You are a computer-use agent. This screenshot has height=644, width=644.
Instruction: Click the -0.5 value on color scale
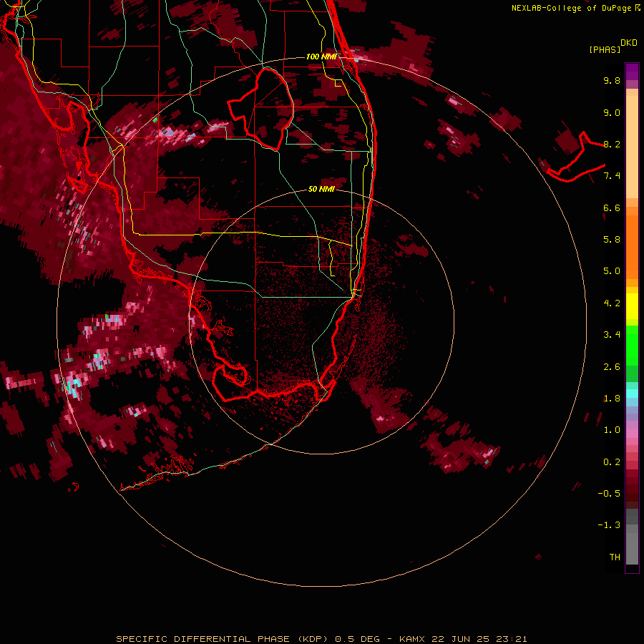[609, 494]
